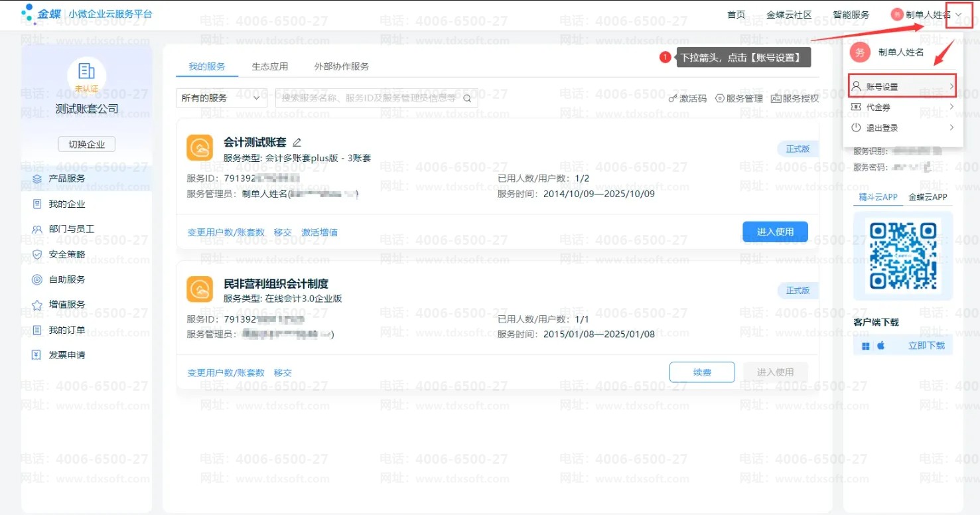Expand the 代金券 submenu chevron
Image resolution: width=980 pixels, height=515 pixels.
[951, 107]
